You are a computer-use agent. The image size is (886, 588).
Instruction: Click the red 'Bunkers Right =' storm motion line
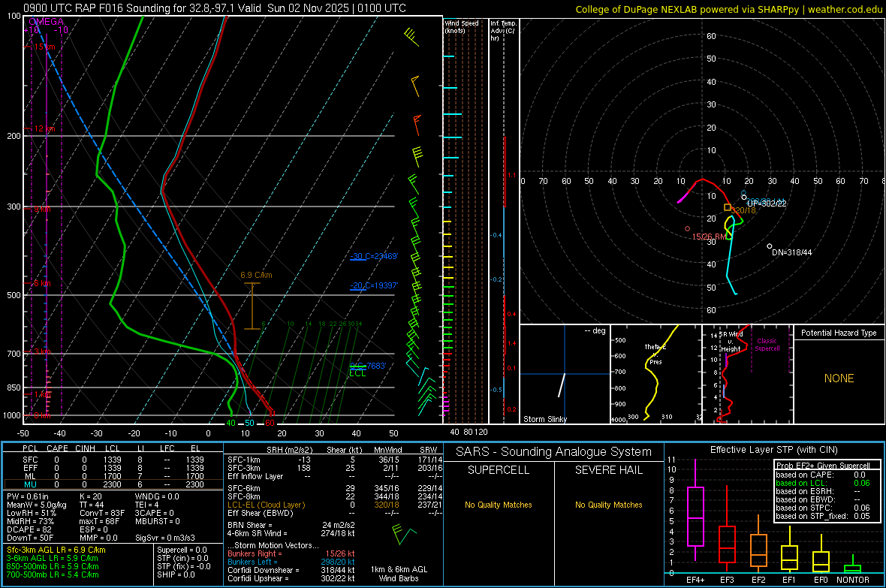(x=291, y=554)
